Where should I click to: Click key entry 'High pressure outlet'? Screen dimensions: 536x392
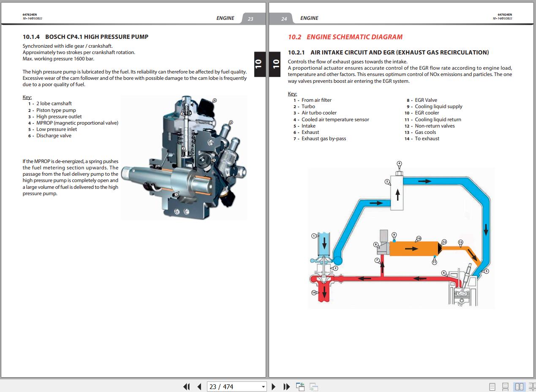[x=59, y=117]
